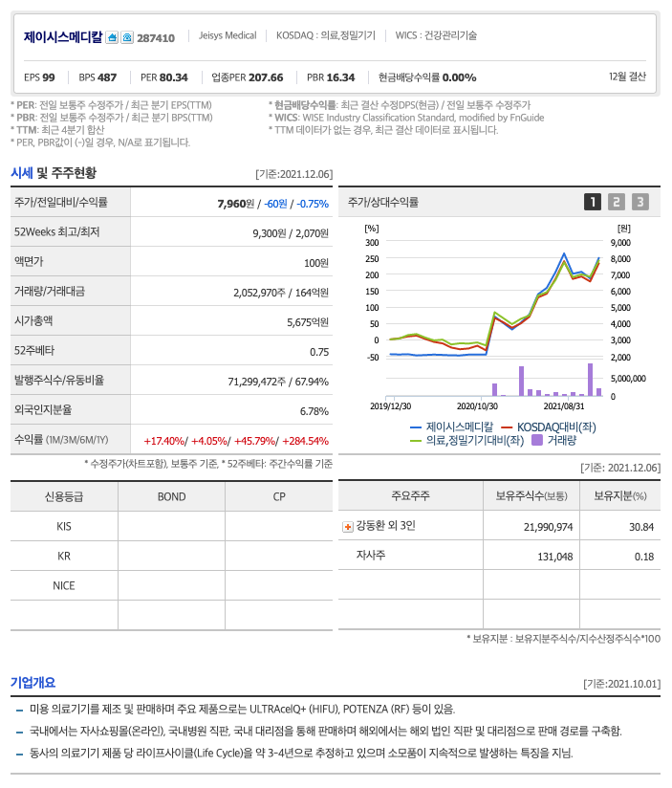Click the [기준:2021.10.01] date label
The image size is (672, 788).
pos(621,684)
